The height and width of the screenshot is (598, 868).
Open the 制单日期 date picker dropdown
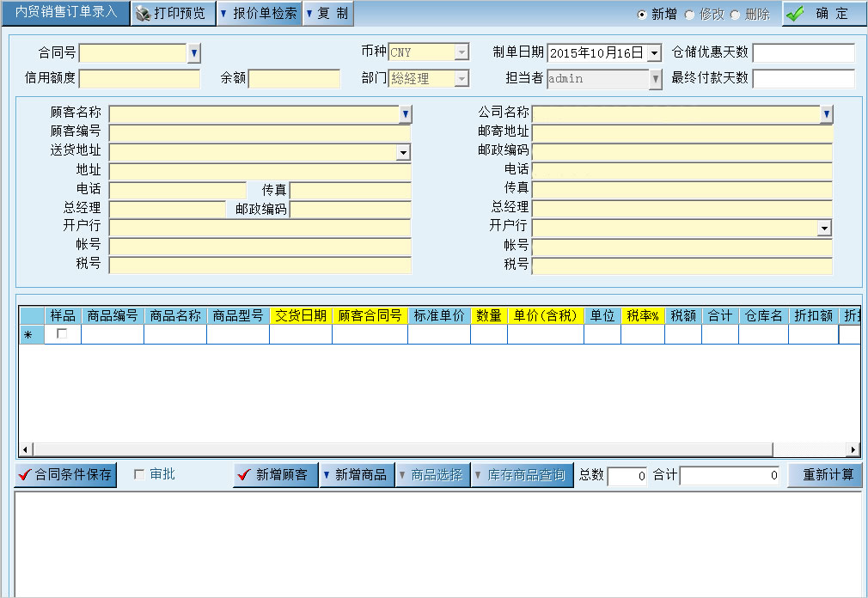coord(654,53)
